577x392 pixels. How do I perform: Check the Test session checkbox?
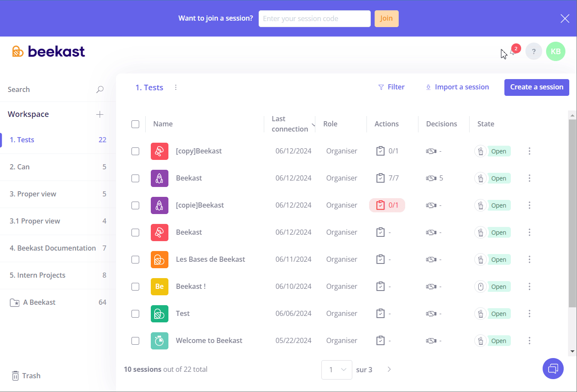tap(135, 314)
